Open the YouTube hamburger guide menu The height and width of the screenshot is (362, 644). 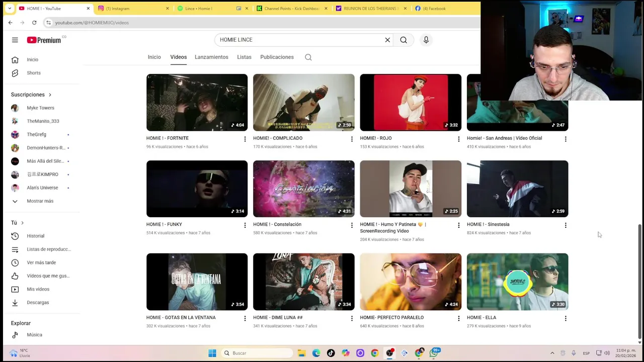pos(15,40)
